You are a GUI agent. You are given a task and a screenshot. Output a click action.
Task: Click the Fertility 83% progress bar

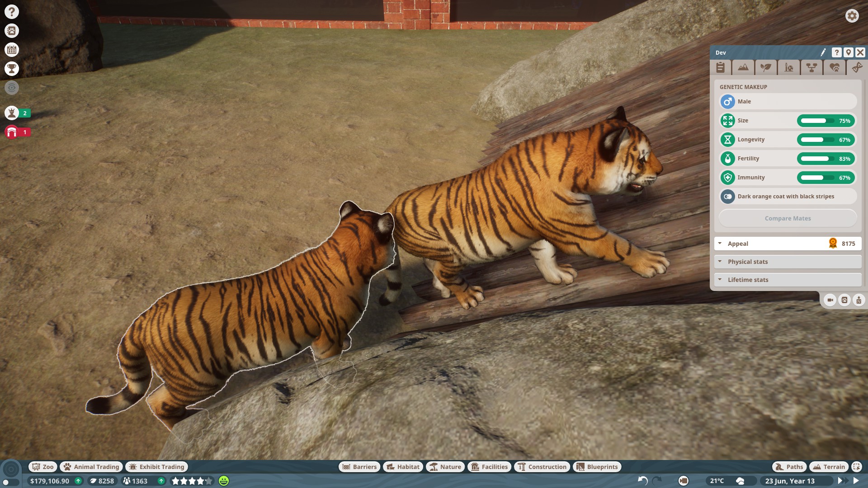[x=826, y=159]
